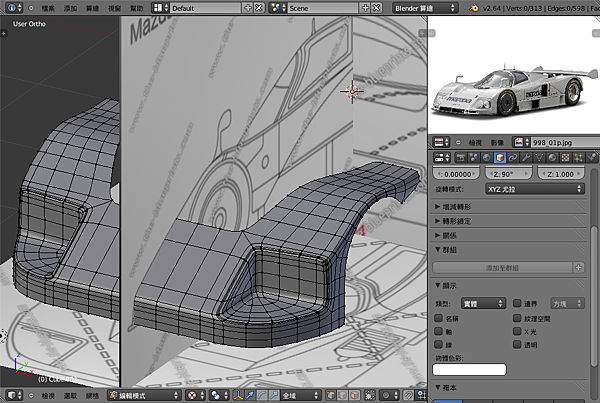This screenshot has height=403, width=600.
Task: Browse linked images beside 998_01p.jpg
Action: 522,142
